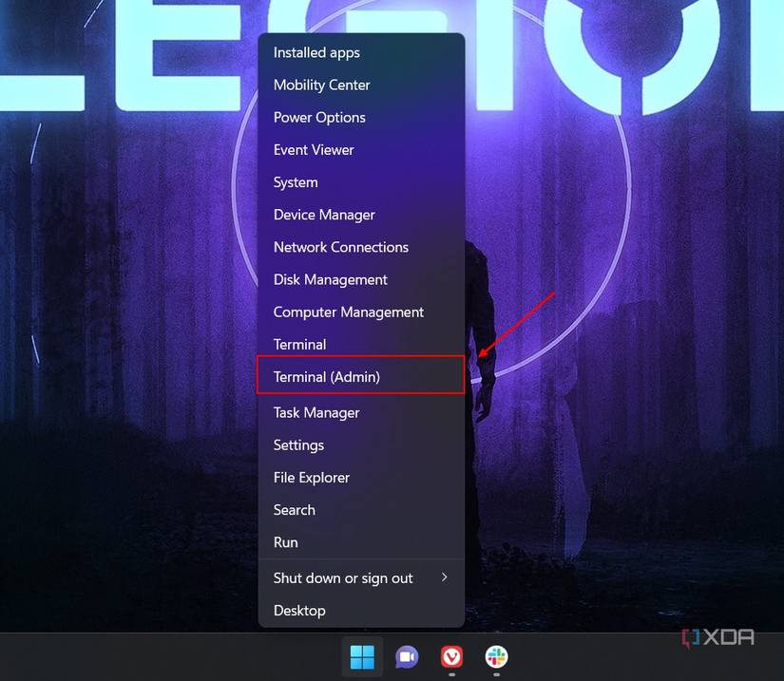
Task: Open Terminal (Admin)
Action: click(x=327, y=376)
